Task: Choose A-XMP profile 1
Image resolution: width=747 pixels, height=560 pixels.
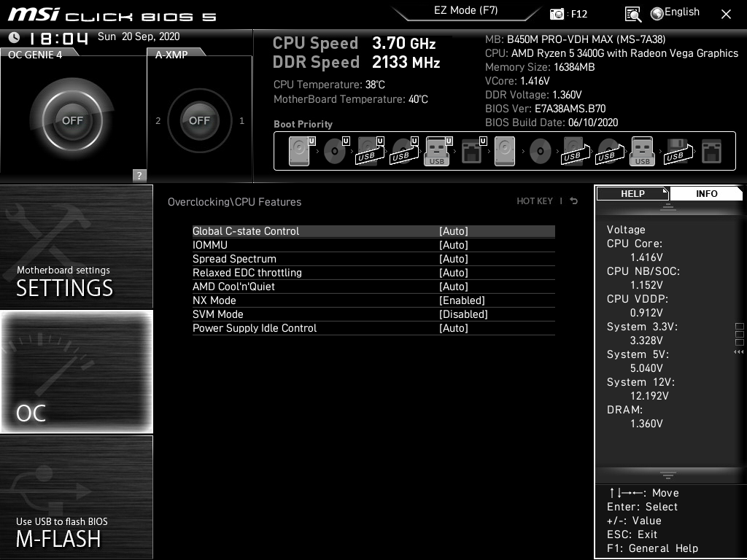Action: (x=241, y=120)
